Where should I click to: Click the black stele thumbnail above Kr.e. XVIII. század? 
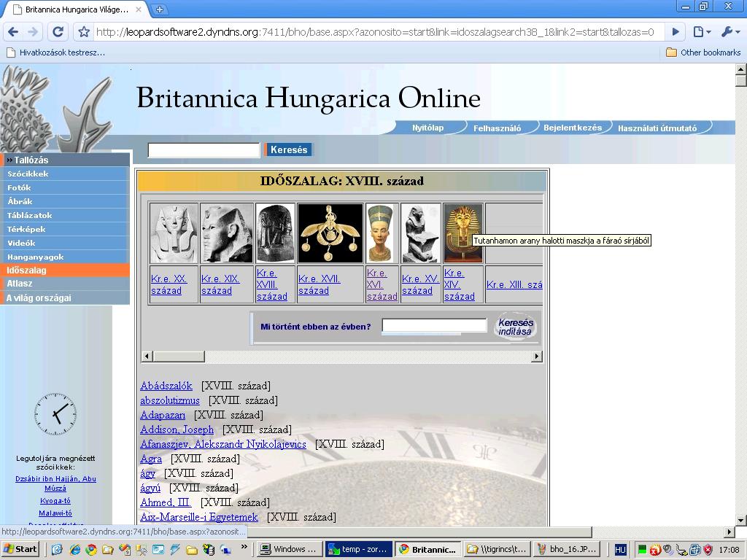[275, 233]
